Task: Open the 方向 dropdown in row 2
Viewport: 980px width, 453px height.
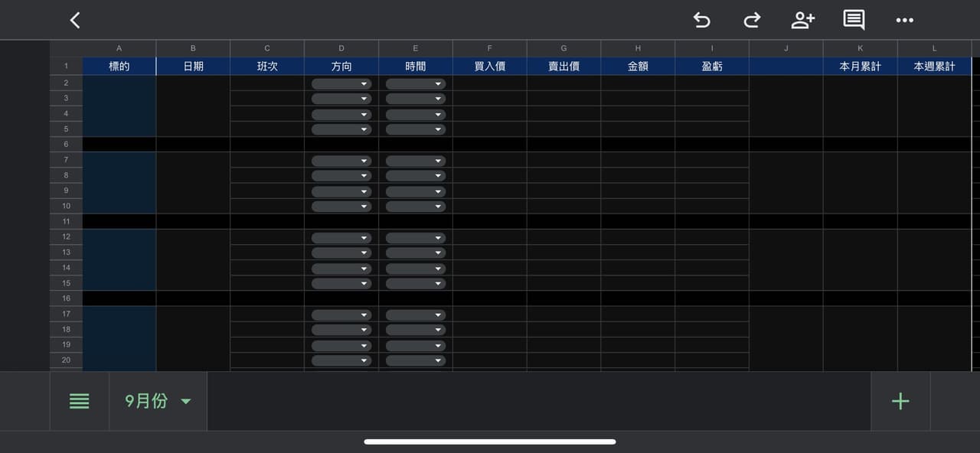Action: pyautogui.click(x=341, y=83)
